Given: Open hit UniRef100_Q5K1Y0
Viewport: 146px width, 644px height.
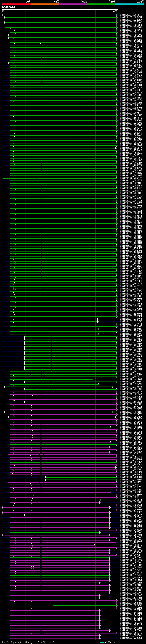Looking at the screenshot, I should (x=131, y=15).
